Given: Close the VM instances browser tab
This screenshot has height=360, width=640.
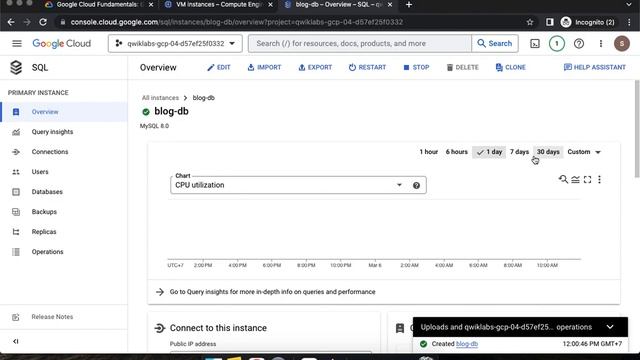Looking at the screenshot, I should (270, 4).
